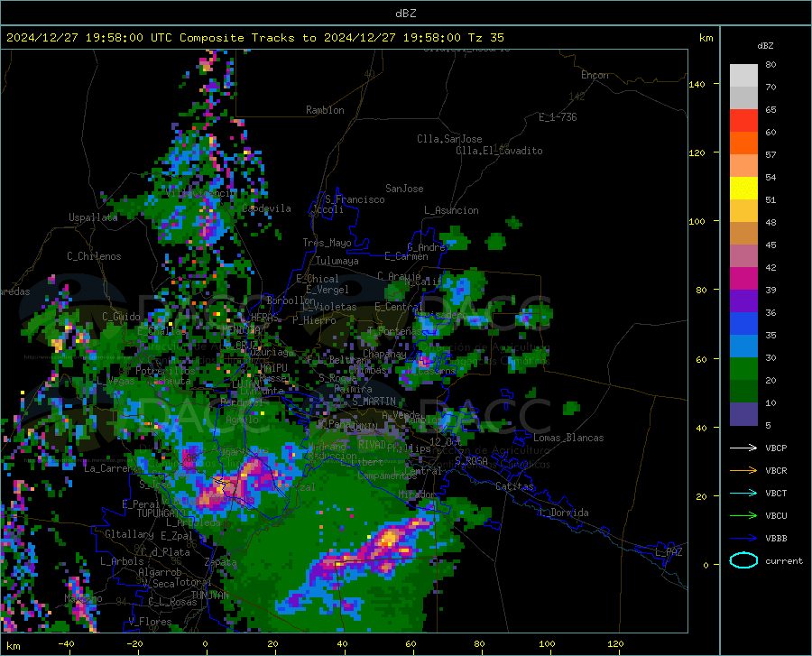The height and width of the screenshot is (656, 812).
Task: Click the 'E_Vergel' map label
Action: coord(327,290)
